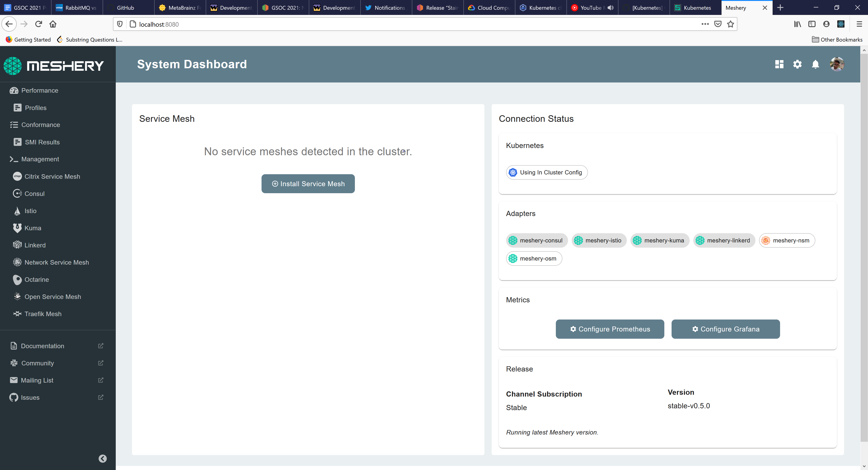Click the browser back arrow
Viewport: 868px width, 470px height.
pos(9,24)
